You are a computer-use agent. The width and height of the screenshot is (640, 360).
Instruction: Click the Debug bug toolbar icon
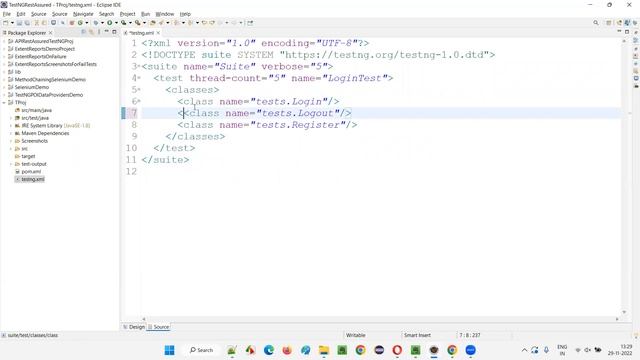(96, 23)
